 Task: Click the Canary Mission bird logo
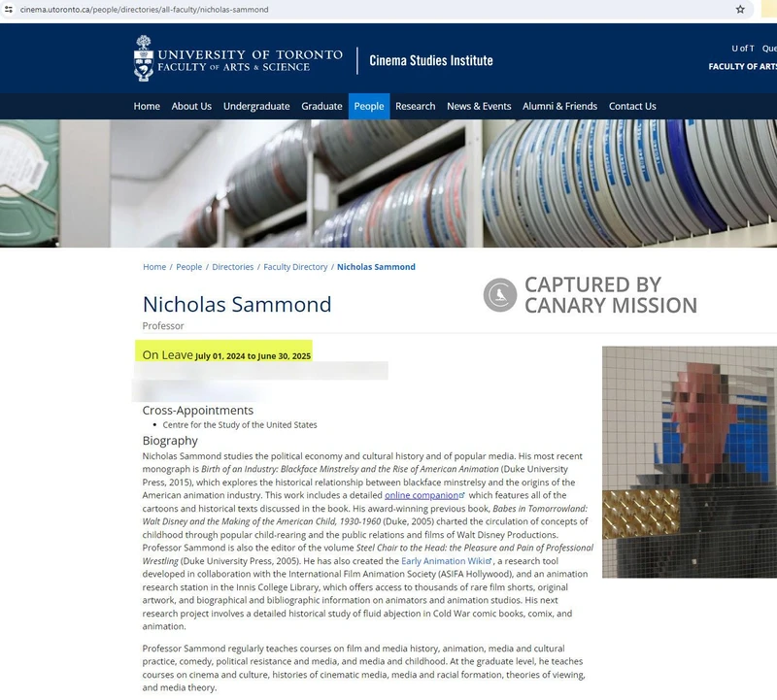[x=500, y=295]
